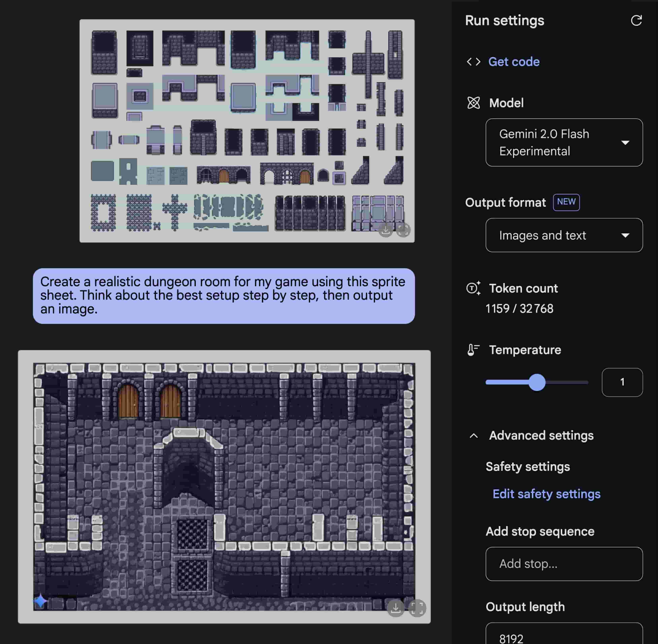Download the generated dungeon room image
The image size is (658, 644).
[395, 608]
